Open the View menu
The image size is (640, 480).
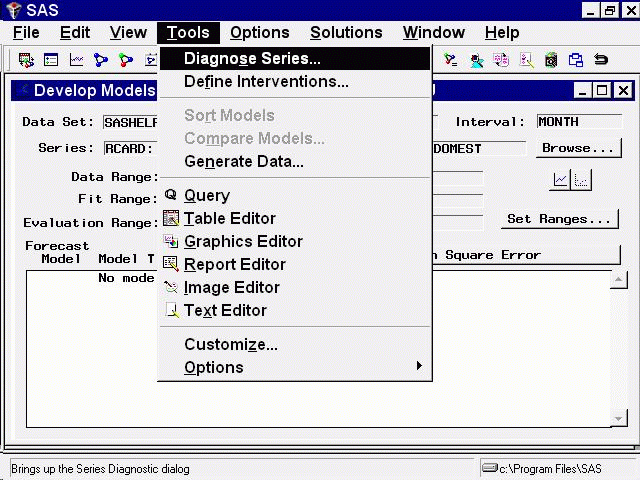pos(128,33)
